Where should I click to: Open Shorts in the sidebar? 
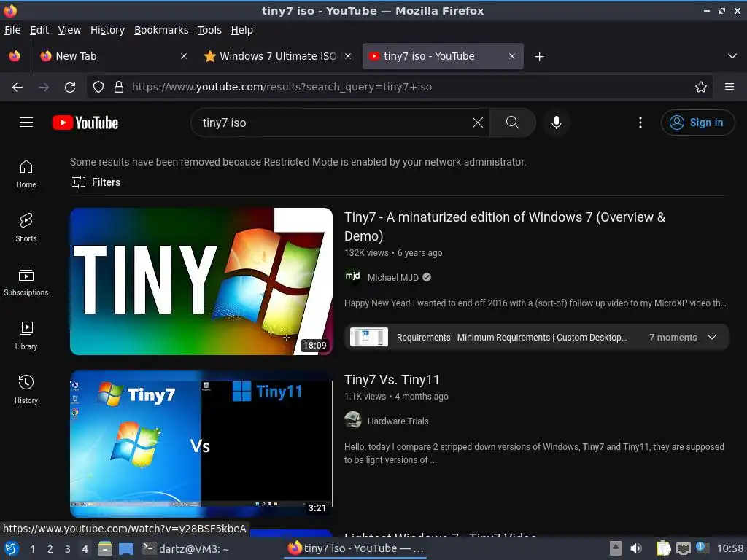click(26, 227)
